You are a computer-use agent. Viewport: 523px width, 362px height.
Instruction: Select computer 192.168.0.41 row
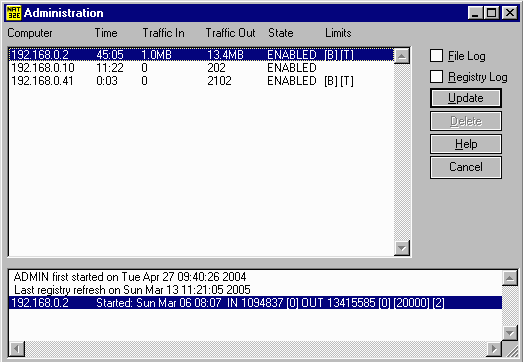(x=201, y=81)
